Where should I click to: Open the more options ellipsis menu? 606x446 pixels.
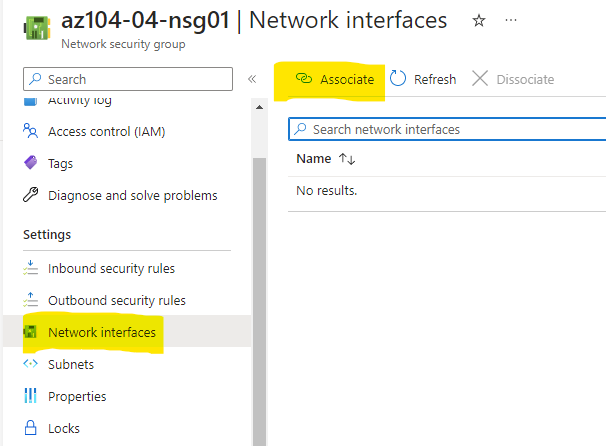coord(511,20)
